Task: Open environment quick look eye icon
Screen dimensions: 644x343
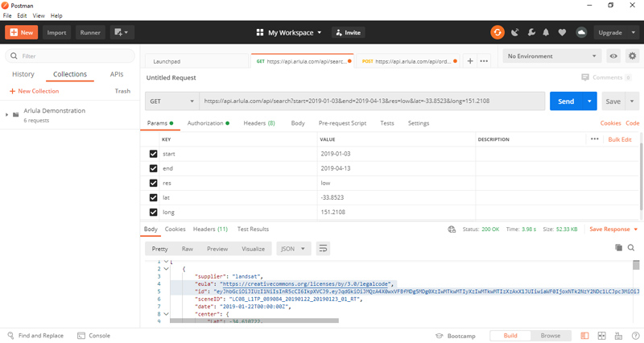Action: coord(613,56)
